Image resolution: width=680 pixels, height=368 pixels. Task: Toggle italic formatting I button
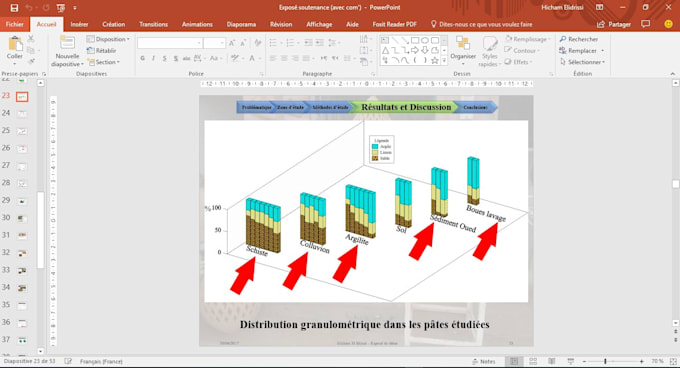coord(153,58)
